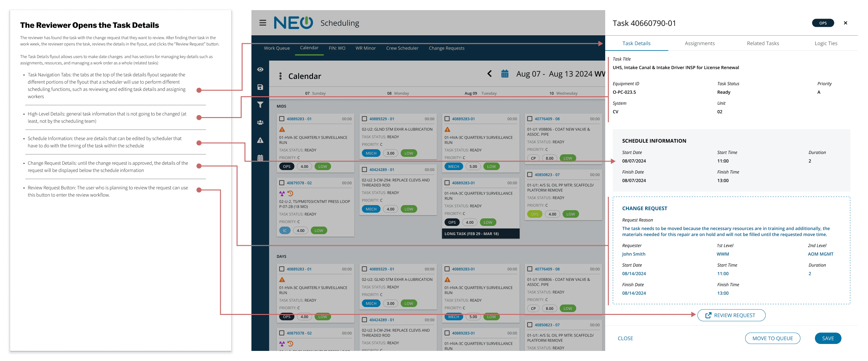
Task: Open the filter funnel icon in sidebar
Action: (260, 105)
